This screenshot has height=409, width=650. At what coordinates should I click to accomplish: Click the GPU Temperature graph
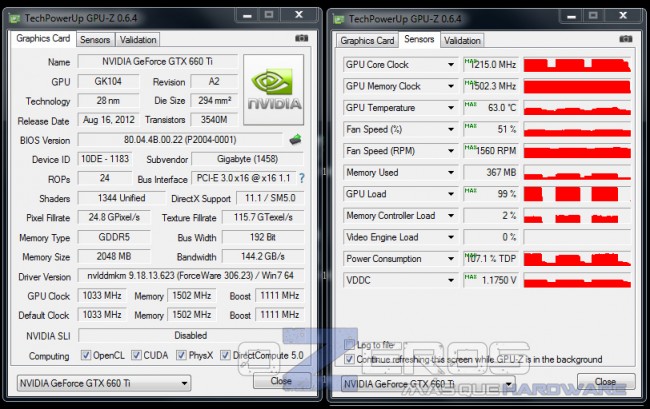(577, 108)
